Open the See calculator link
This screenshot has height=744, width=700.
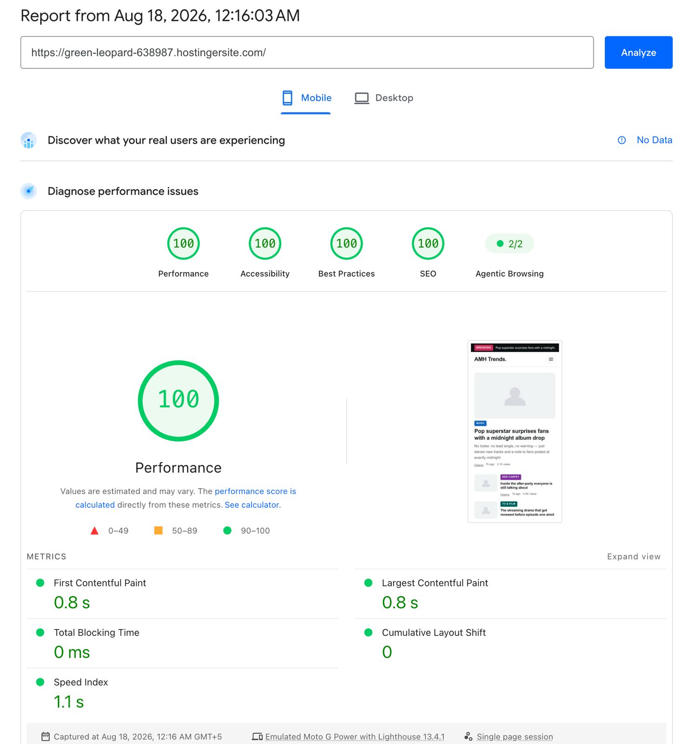pyautogui.click(x=252, y=505)
